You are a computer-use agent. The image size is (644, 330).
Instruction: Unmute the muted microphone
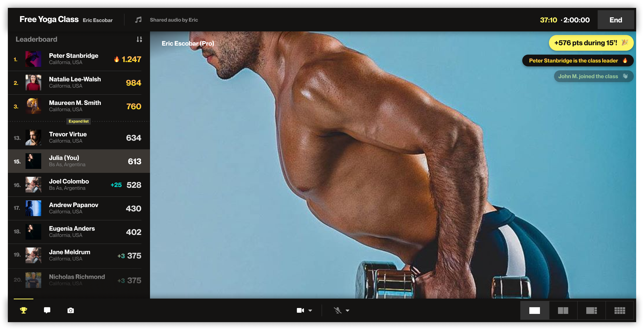338,311
